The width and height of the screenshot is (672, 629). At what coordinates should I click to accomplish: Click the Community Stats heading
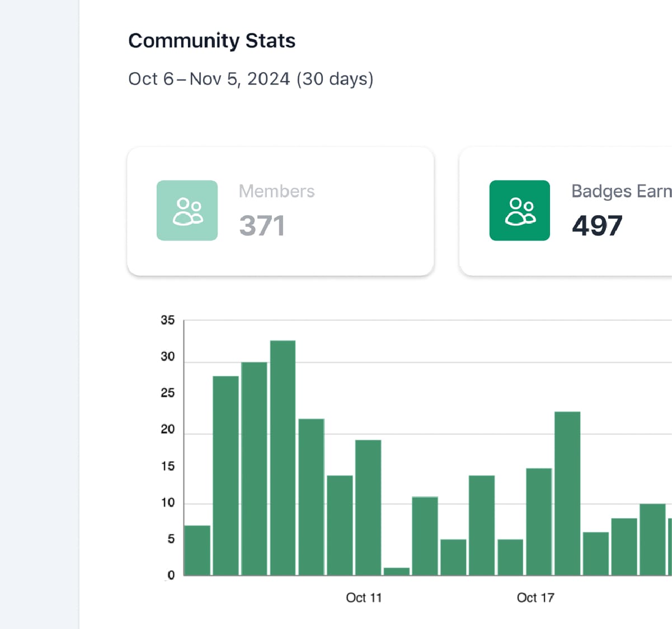(212, 41)
